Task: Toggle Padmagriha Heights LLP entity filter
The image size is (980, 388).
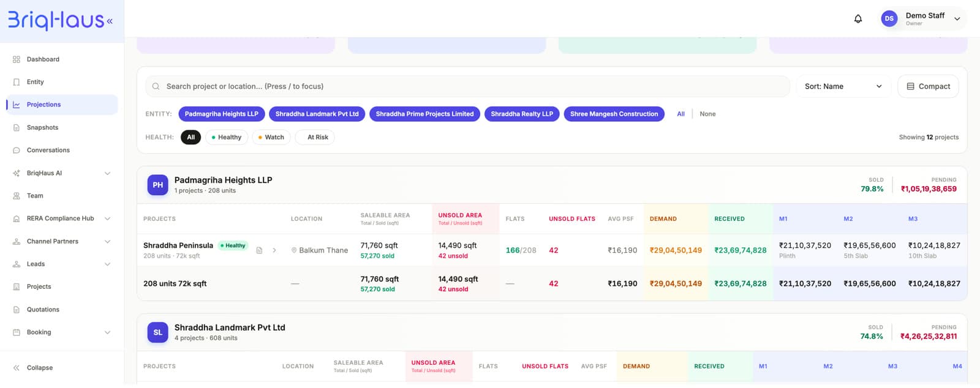Action: pyautogui.click(x=222, y=114)
